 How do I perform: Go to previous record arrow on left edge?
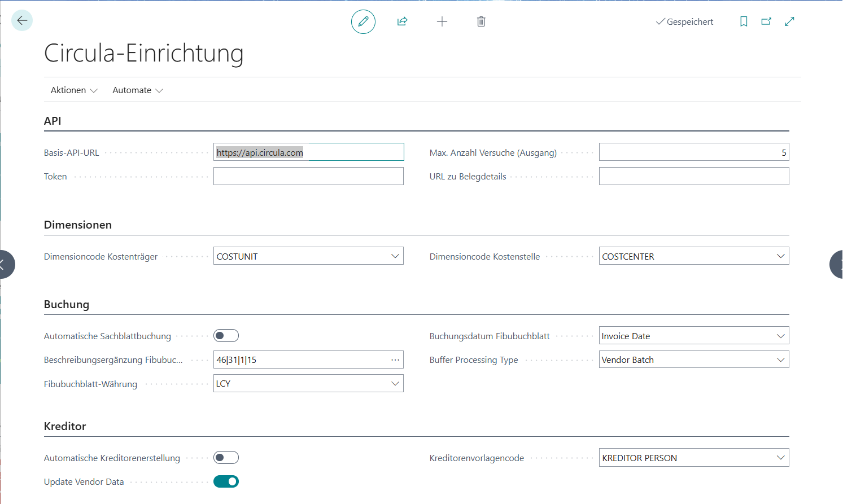(x=5, y=264)
